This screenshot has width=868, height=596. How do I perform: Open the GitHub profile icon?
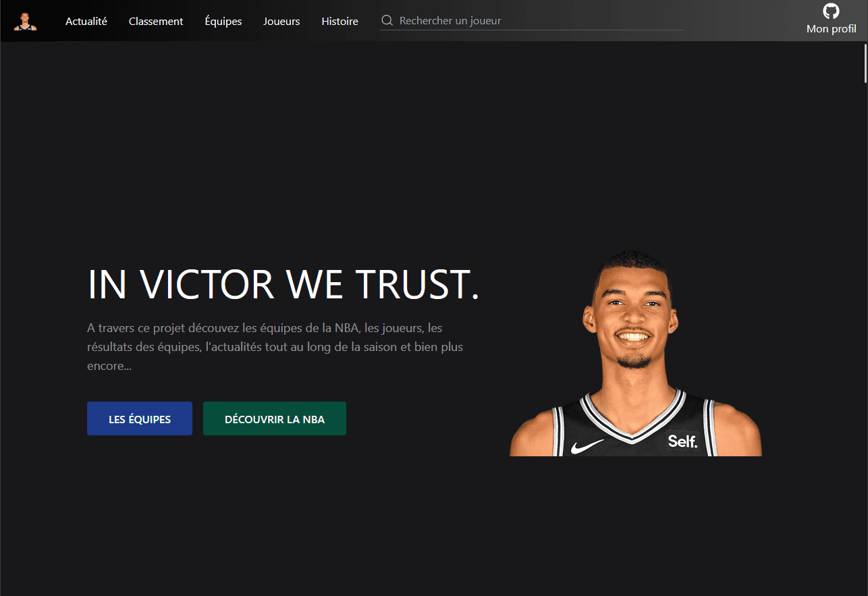click(x=831, y=11)
